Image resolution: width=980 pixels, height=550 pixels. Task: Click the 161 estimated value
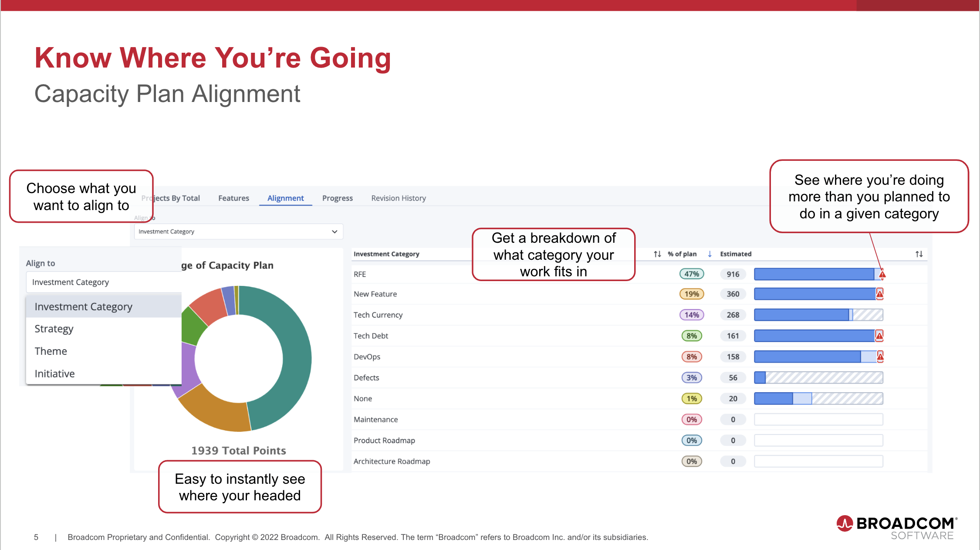[733, 336]
